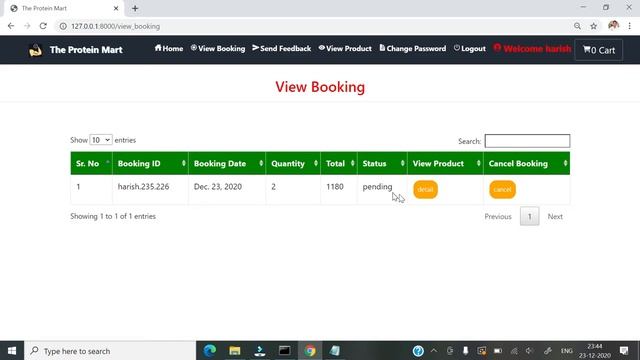Click address bar URL
This screenshot has height=360, width=640.
pos(116,26)
